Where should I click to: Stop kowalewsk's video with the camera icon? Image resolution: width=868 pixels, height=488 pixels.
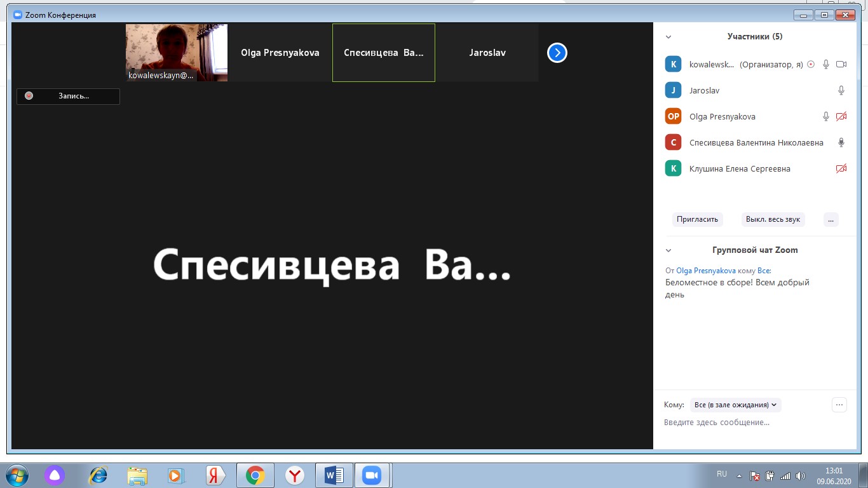[841, 64]
